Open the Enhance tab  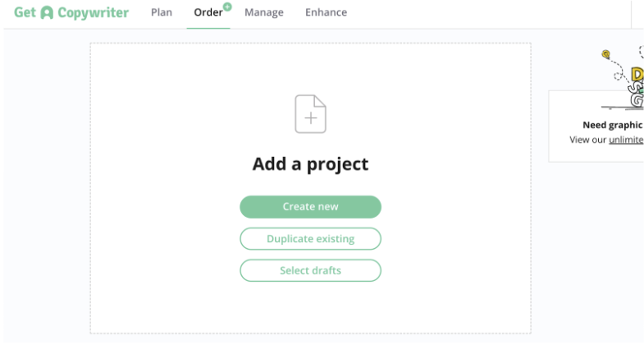click(x=327, y=12)
